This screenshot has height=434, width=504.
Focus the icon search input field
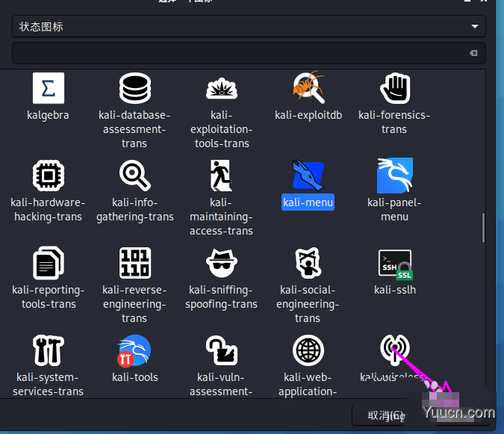[249, 53]
